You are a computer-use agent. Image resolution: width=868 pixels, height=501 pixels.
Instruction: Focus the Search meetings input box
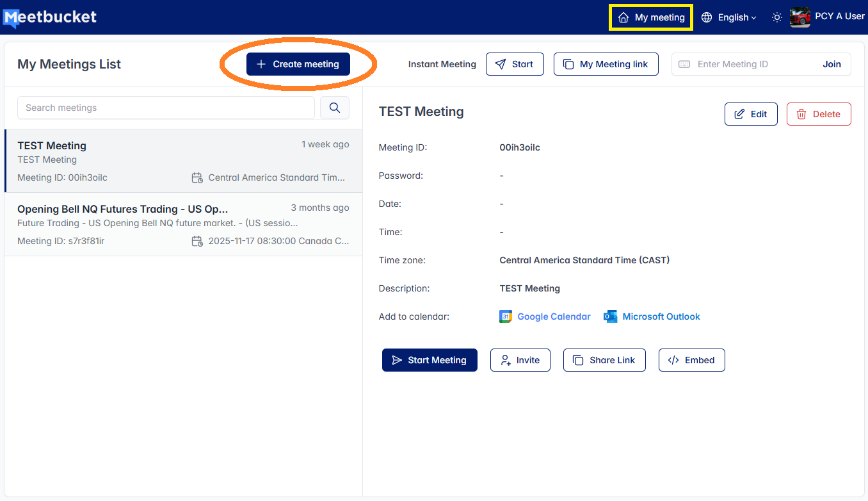(x=166, y=108)
